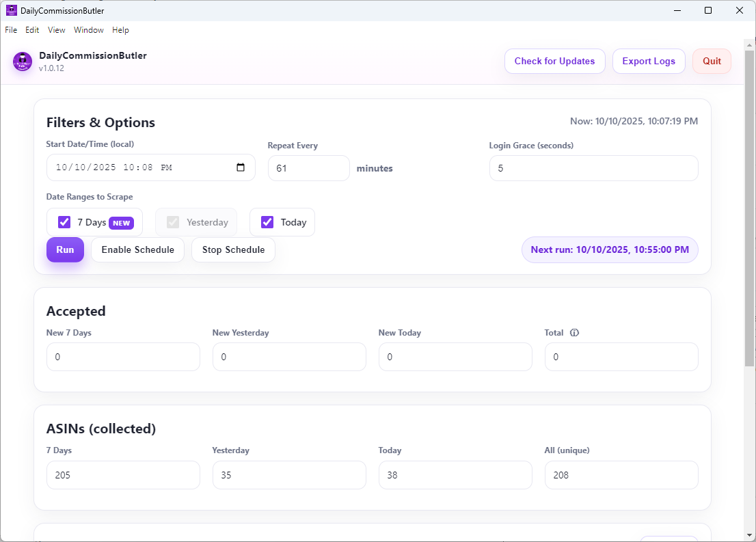Screen dimensions: 756x542
Task: Click the Login Grace seconds field
Action: pyautogui.click(x=593, y=168)
